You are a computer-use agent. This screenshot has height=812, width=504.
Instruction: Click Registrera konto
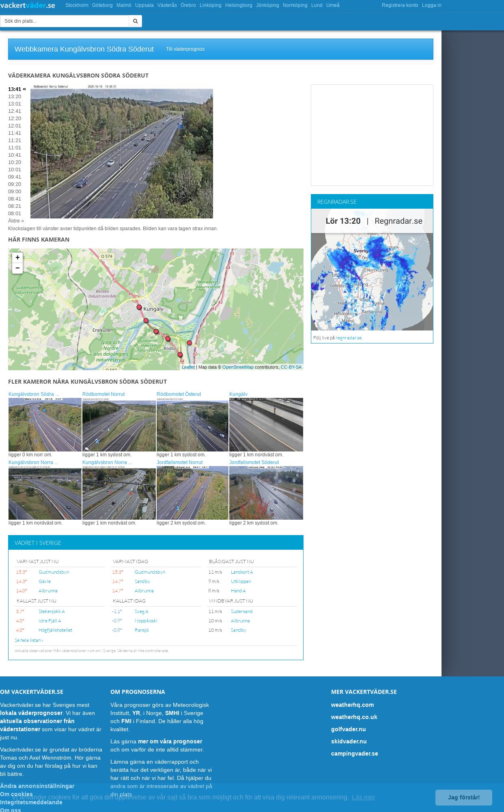pyautogui.click(x=400, y=5)
